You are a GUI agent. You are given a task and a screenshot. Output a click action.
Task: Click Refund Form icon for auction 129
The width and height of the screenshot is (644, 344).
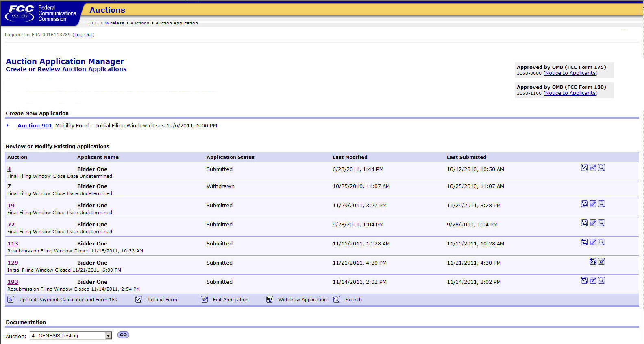click(x=593, y=261)
